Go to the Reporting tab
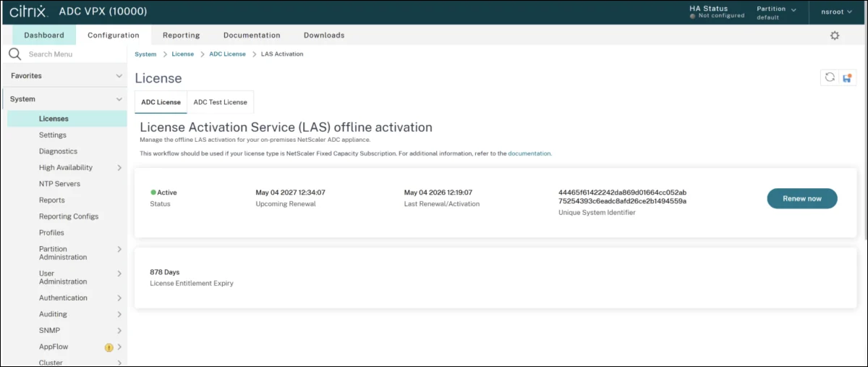Viewport: 868px width, 367px height. (181, 35)
